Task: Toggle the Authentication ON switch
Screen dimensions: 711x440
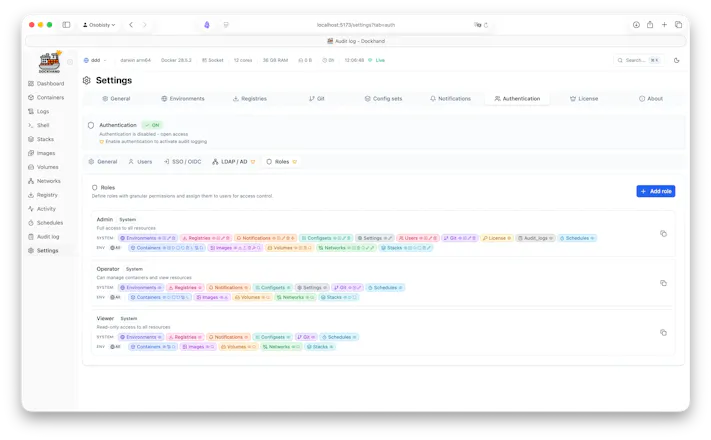Action: [x=153, y=125]
